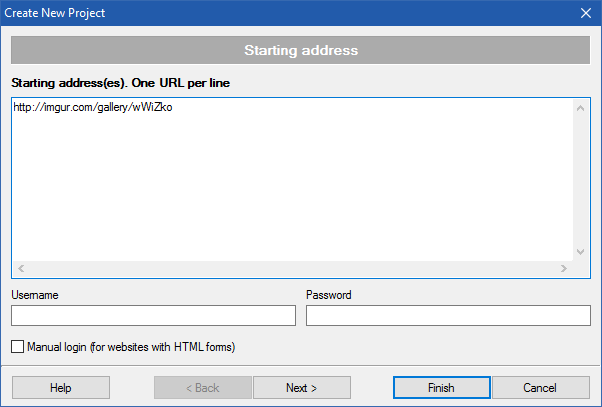
Task: Enable the Manual login checkbox
Action: (17, 347)
